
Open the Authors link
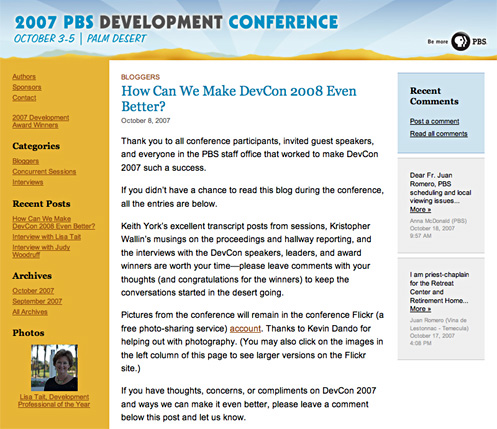coord(24,76)
